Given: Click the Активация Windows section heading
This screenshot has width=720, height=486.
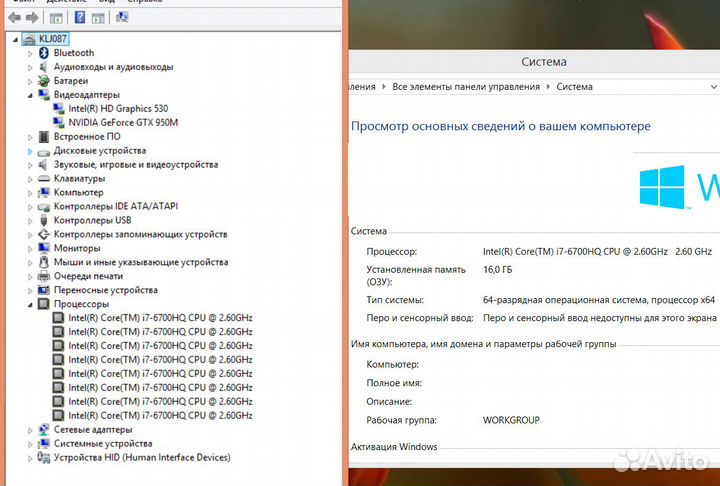Looking at the screenshot, I should (x=394, y=446).
